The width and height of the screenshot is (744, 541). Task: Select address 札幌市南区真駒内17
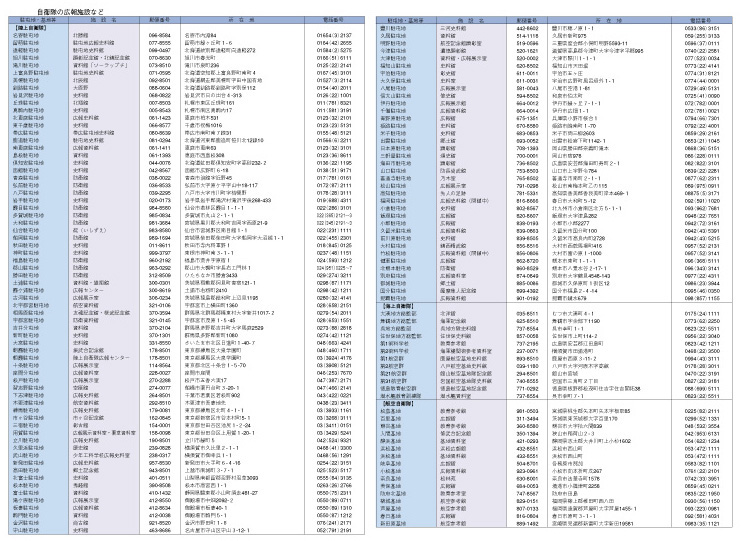pos(208,111)
